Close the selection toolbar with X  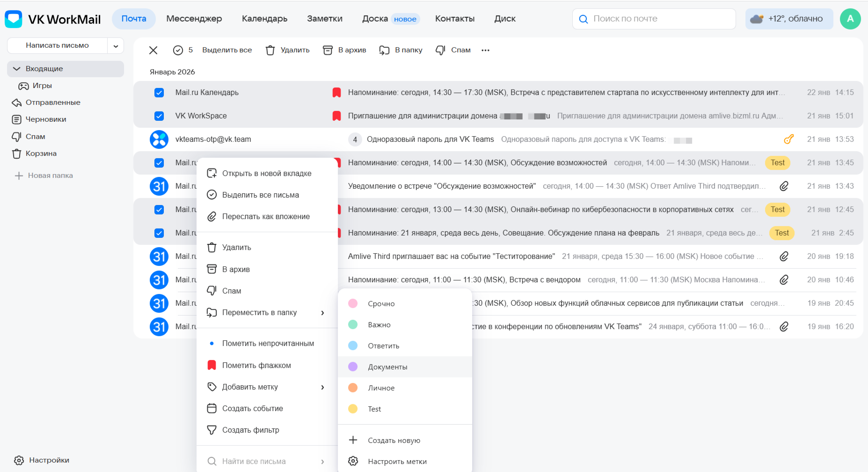tap(153, 50)
